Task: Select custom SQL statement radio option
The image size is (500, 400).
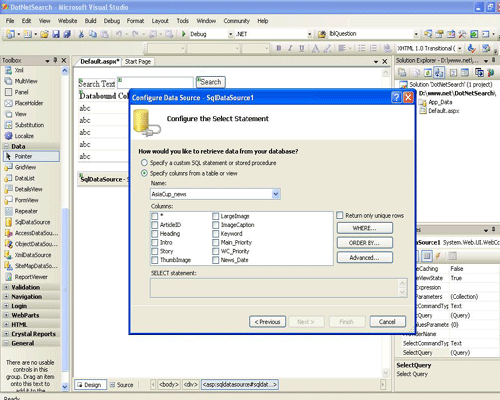Action: pyautogui.click(x=144, y=163)
